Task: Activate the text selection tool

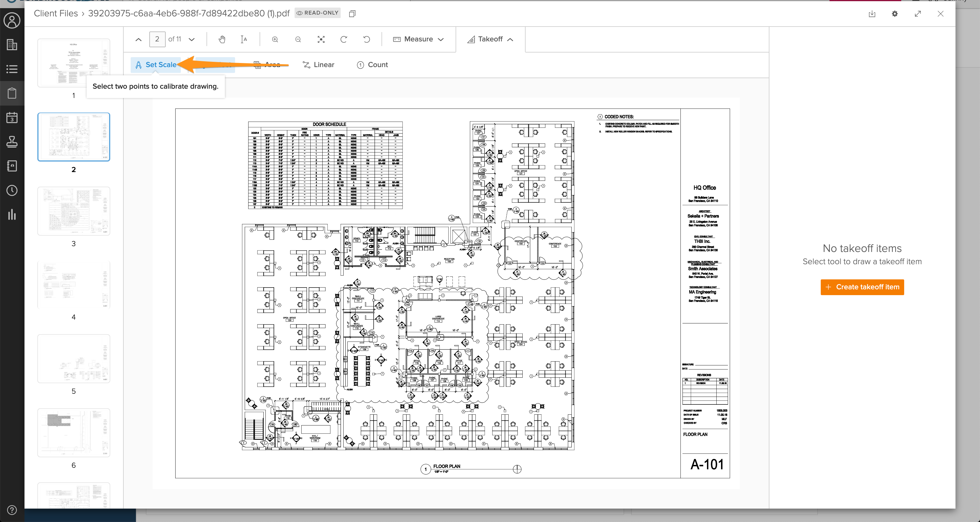Action: tap(244, 39)
